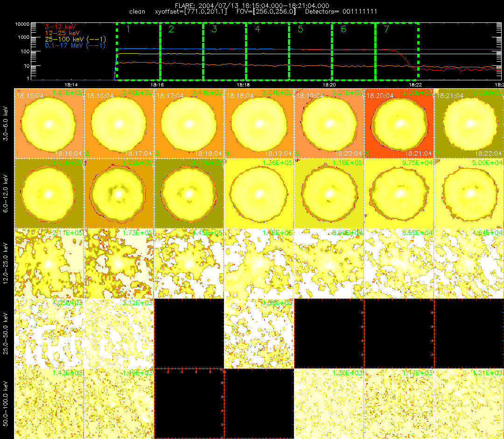The image size is (504, 439).
Task: Click the word clean in the header
Action: [x=137, y=12]
